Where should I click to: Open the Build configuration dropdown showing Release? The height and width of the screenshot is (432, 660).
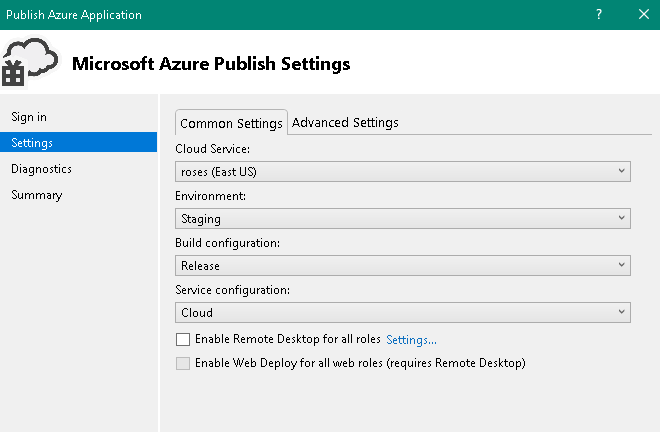403,265
